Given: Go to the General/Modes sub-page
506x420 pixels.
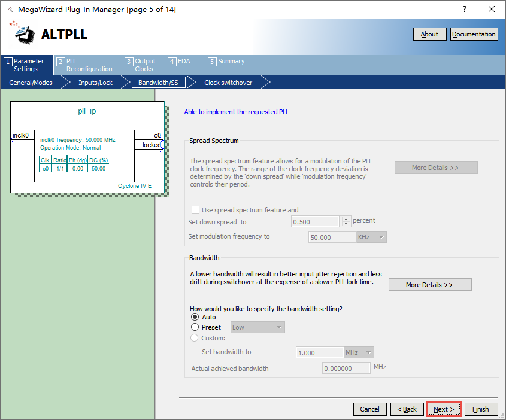Looking at the screenshot, I should click(31, 83).
